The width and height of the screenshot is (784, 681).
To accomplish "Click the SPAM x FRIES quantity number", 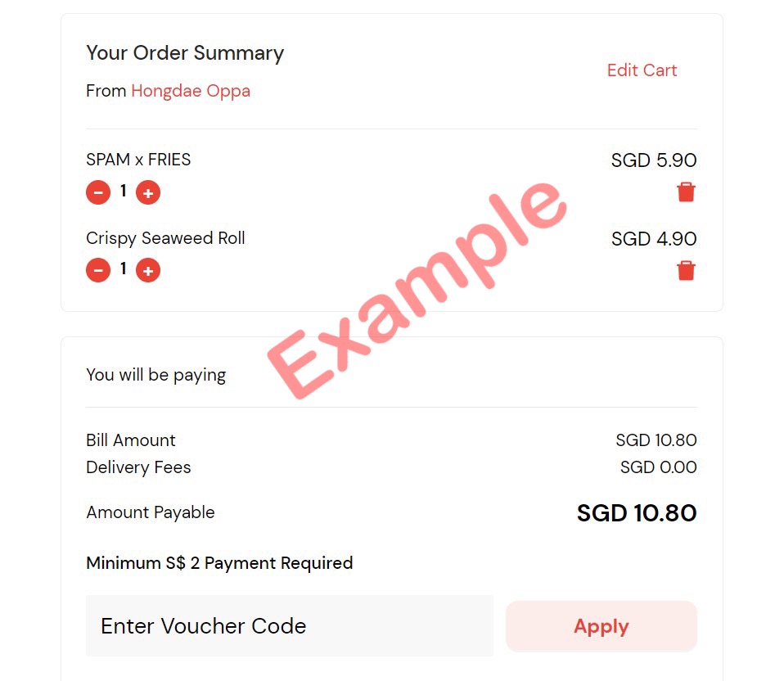I will (x=123, y=191).
